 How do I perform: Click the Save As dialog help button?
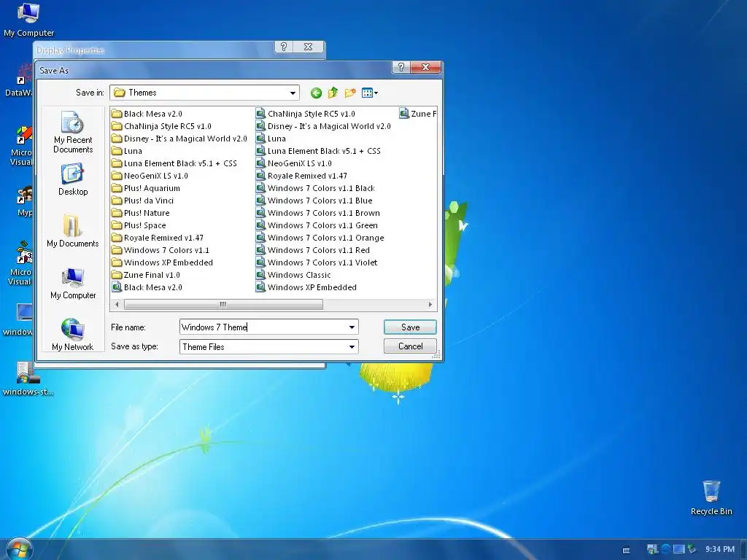point(400,67)
